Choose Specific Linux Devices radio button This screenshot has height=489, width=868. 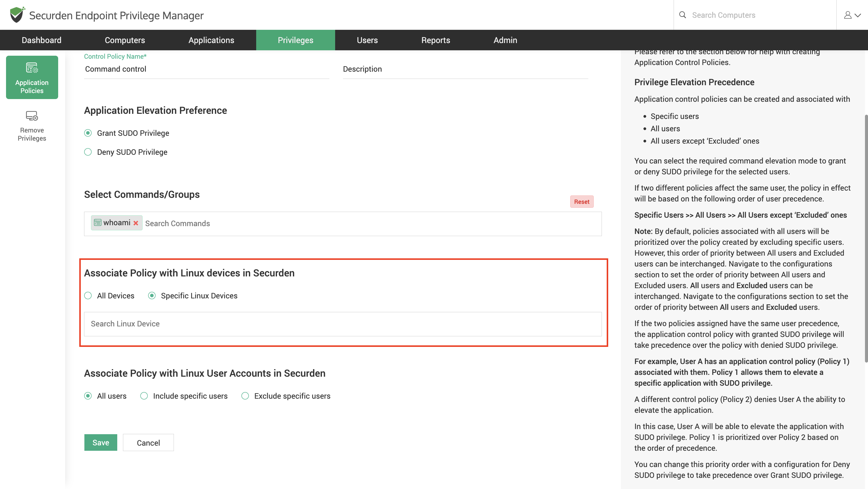point(152,295)
